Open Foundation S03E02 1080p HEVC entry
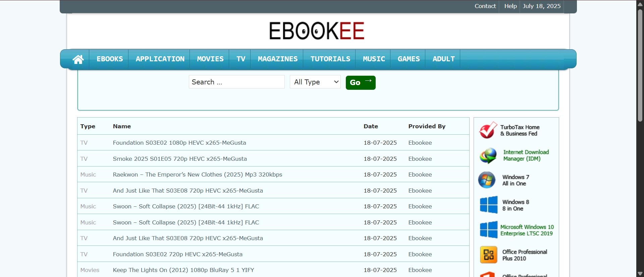The height and width of the screenshot is (277, 644). [179, 143]
